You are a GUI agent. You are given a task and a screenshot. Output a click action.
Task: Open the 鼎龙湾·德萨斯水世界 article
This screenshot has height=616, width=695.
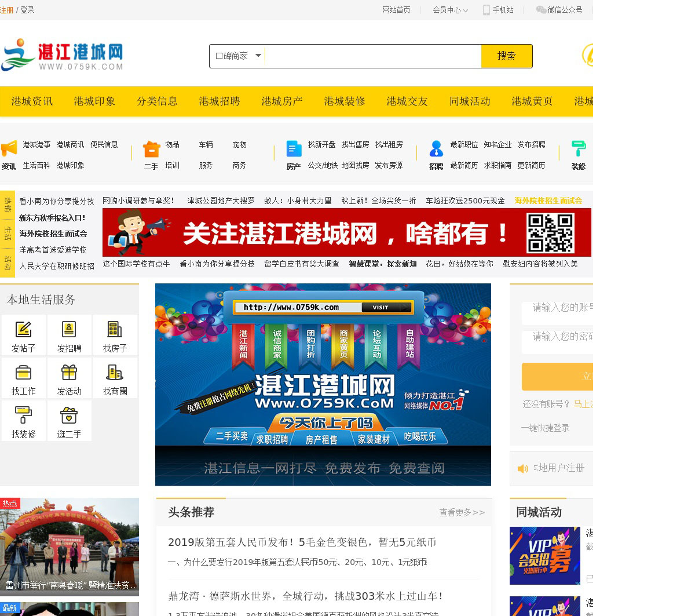305,596
